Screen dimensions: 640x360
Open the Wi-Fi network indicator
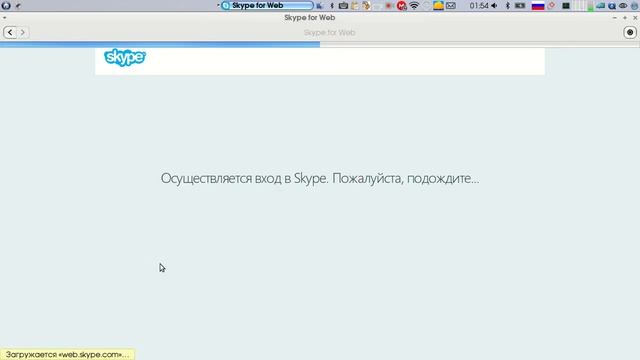[414, 5]
